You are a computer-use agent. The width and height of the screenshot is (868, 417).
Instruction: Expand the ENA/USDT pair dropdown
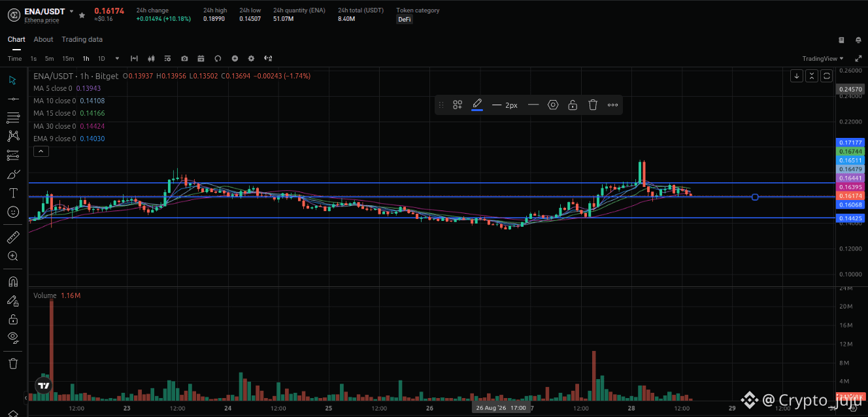tap(71, 12)
